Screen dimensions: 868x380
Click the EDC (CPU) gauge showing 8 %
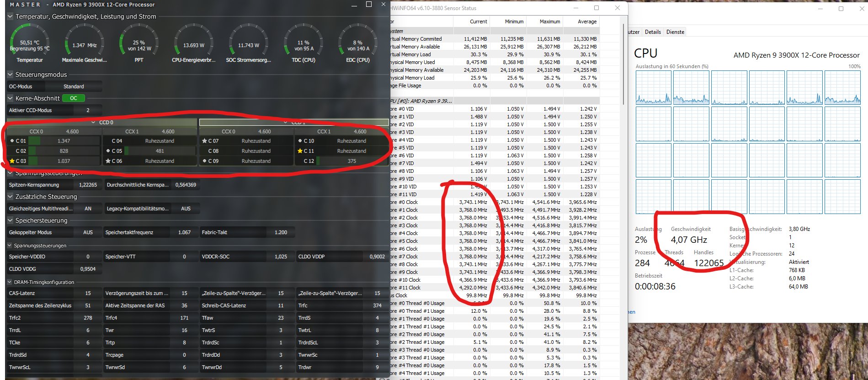357,43
